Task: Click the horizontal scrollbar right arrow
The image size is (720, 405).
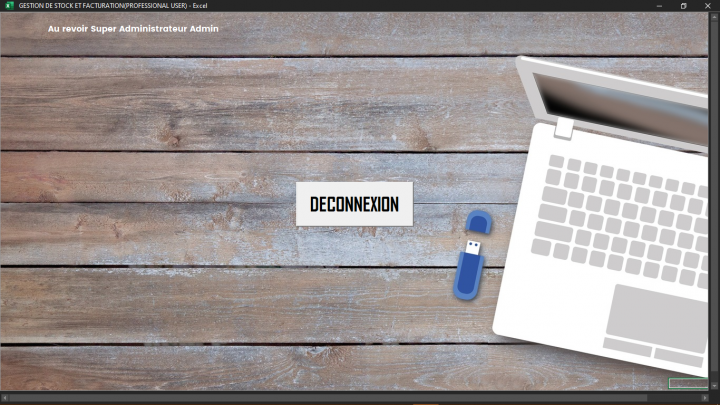Action: tap(704, 397)
